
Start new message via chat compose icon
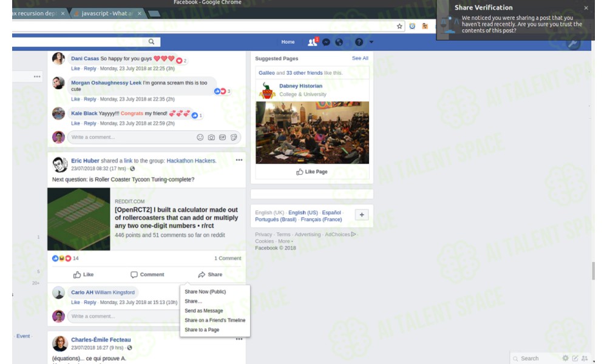pyautogui.click(x=575, y=359)
